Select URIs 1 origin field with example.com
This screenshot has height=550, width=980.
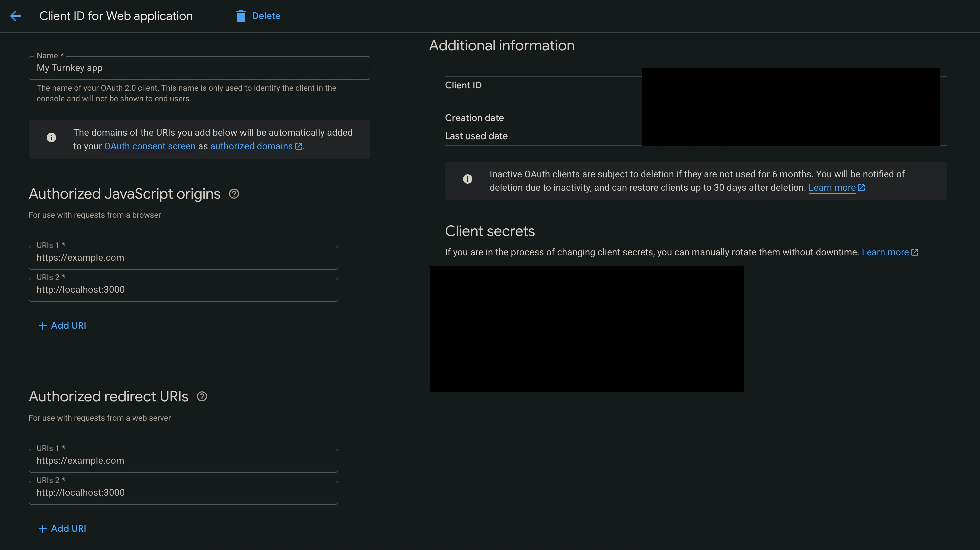click(x=183, y=257)
